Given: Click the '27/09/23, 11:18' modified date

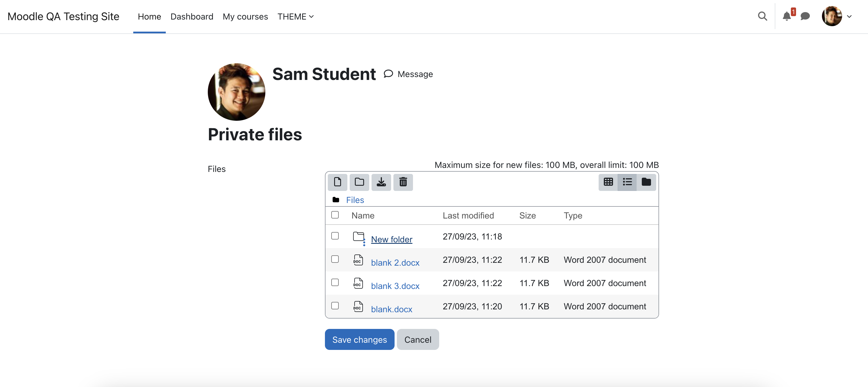Looking at the screenshot, I should 472,237.
